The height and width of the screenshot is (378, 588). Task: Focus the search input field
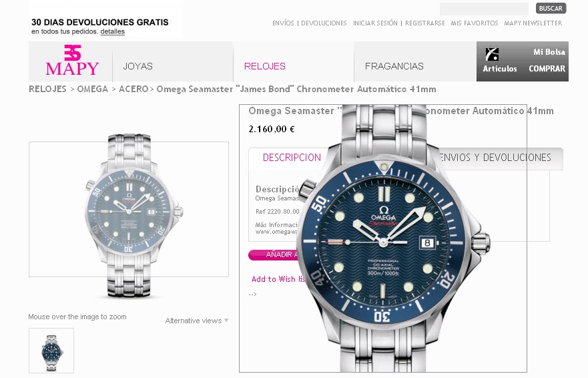484,8
